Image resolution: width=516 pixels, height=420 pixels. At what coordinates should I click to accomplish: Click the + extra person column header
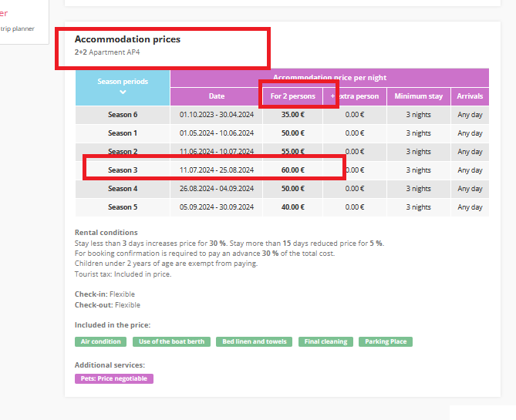(x=355, y=96)
